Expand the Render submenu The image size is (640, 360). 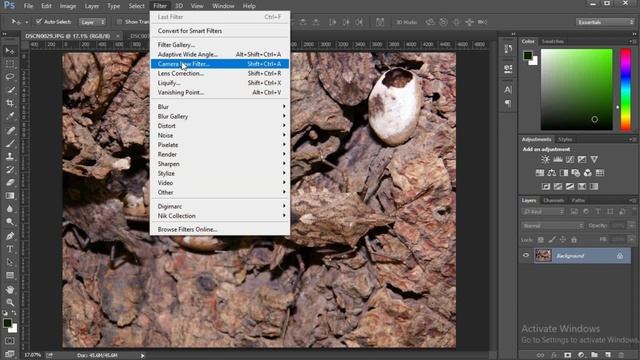(220, 154)
